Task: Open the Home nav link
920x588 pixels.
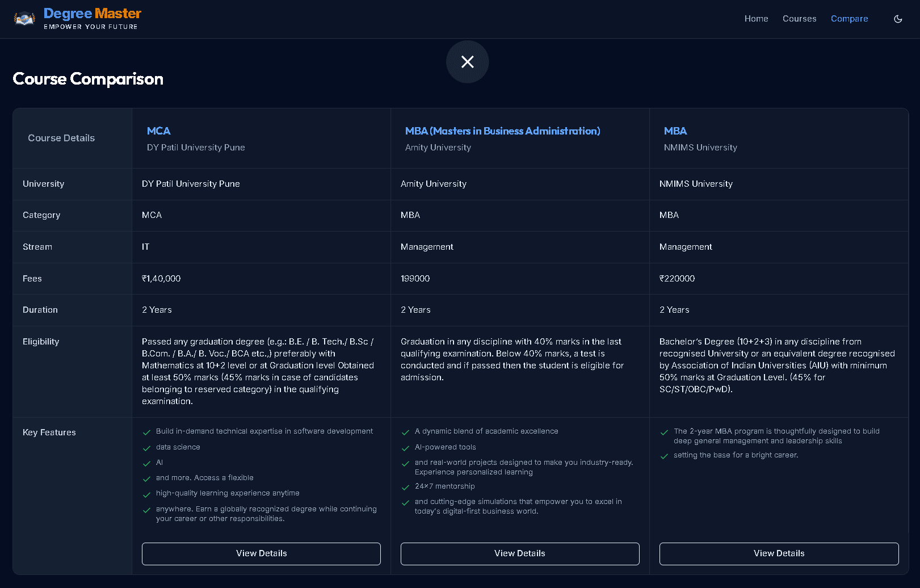Action: tap(756, 19)
